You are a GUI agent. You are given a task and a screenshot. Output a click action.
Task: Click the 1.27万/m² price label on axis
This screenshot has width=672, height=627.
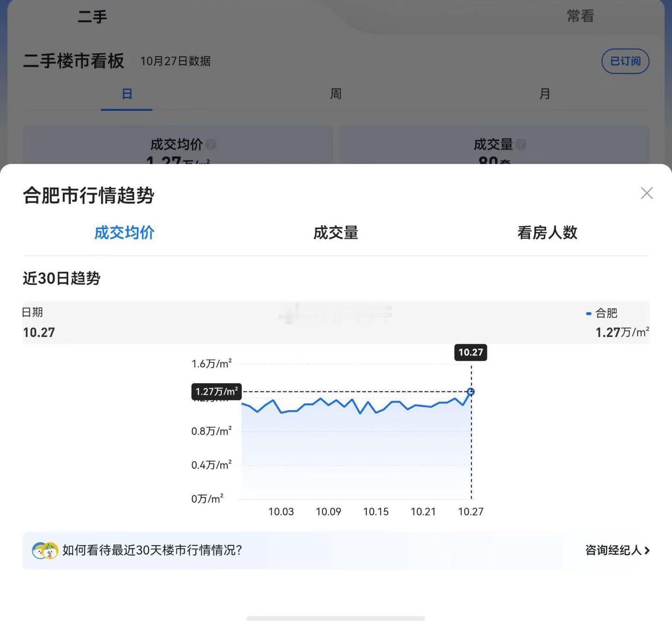[217, 392]
